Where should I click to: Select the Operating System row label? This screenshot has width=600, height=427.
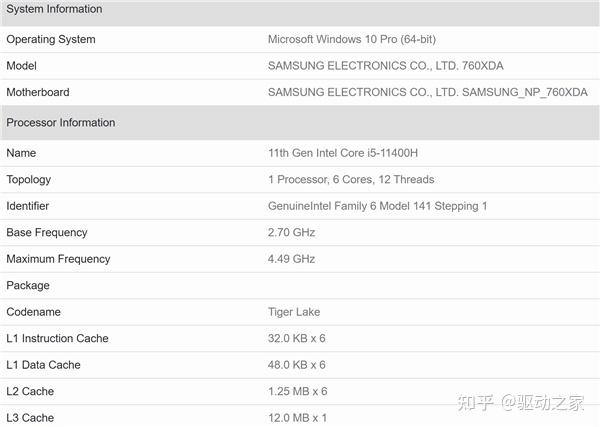tap(51, 39)
